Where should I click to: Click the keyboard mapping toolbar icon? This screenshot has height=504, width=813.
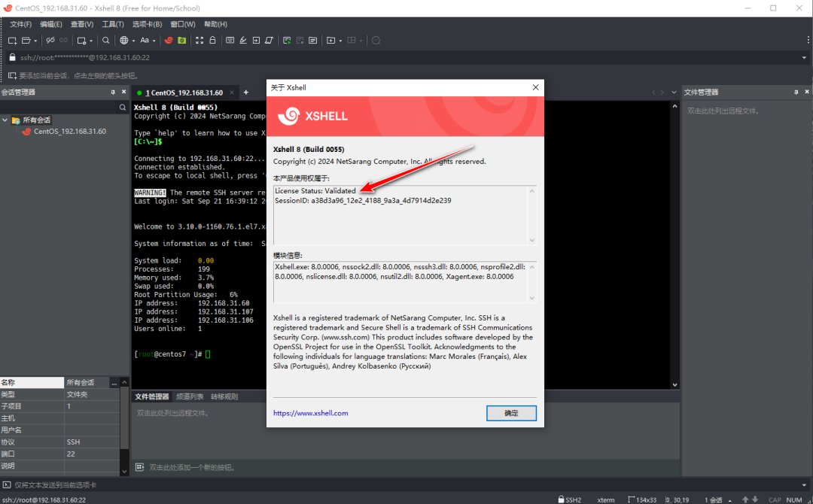[x=230, y=41]
